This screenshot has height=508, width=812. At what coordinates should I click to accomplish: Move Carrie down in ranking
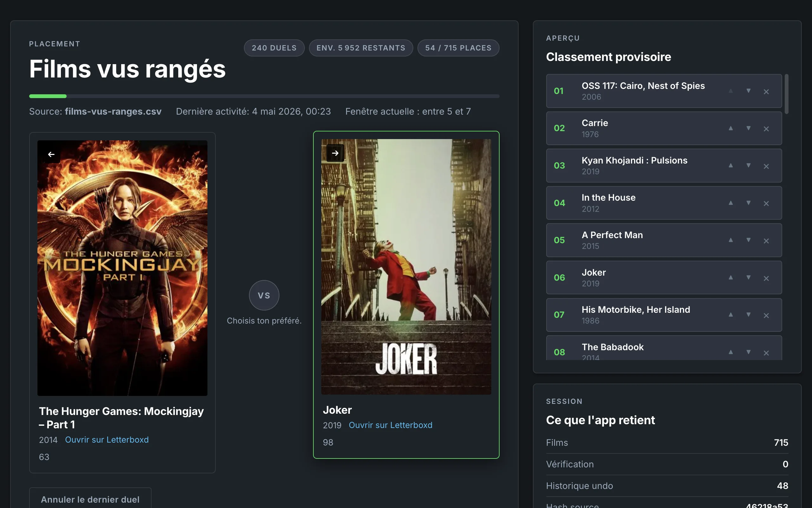pos(748,128)
